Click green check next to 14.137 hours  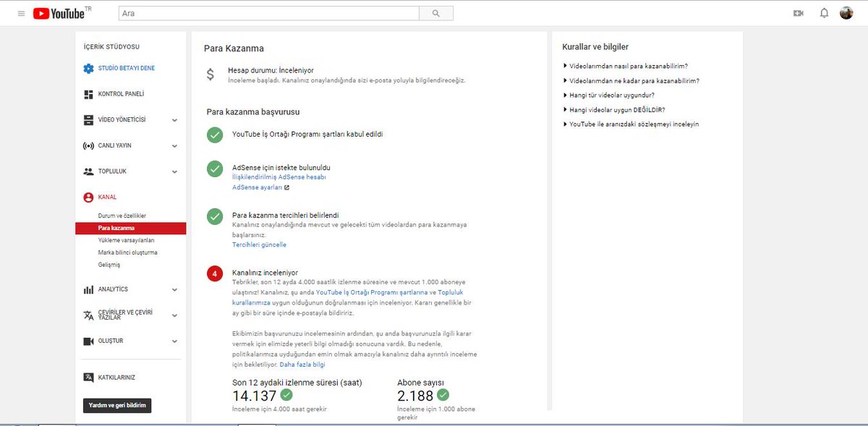pyautogui.click(x=286, y=395)
